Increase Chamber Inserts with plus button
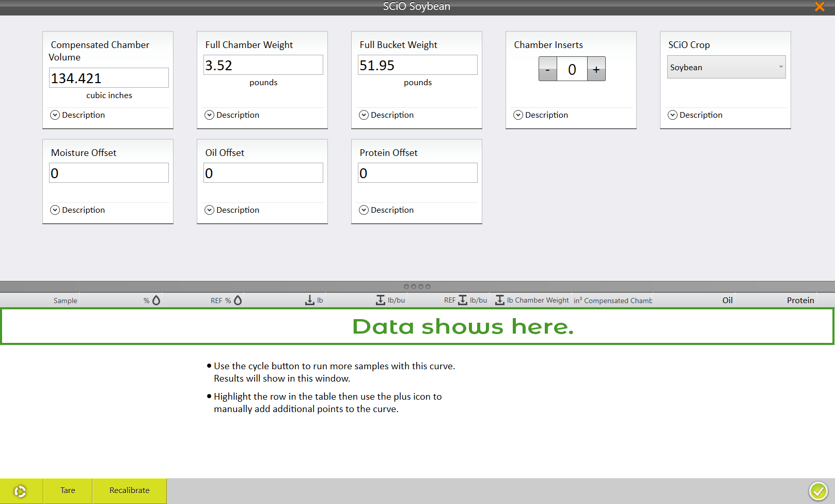Viewport: 835px width, 504px height. coord(596,69)
